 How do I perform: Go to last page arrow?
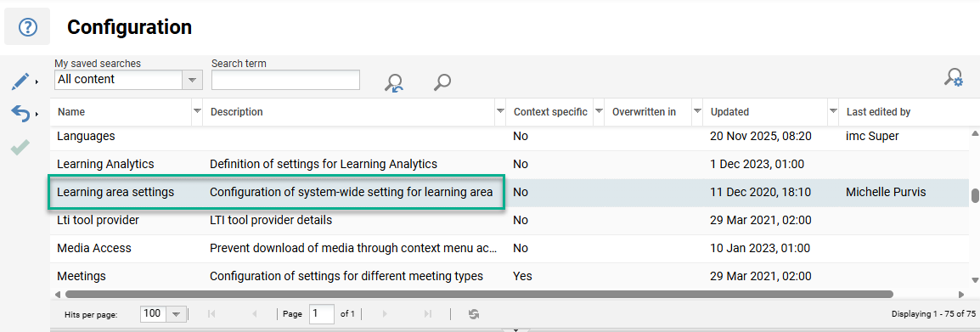pyautogui.click(x=427, y=314)
